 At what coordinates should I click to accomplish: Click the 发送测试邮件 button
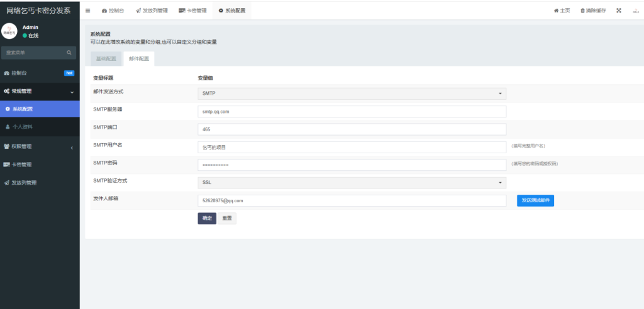pos(535,200)
